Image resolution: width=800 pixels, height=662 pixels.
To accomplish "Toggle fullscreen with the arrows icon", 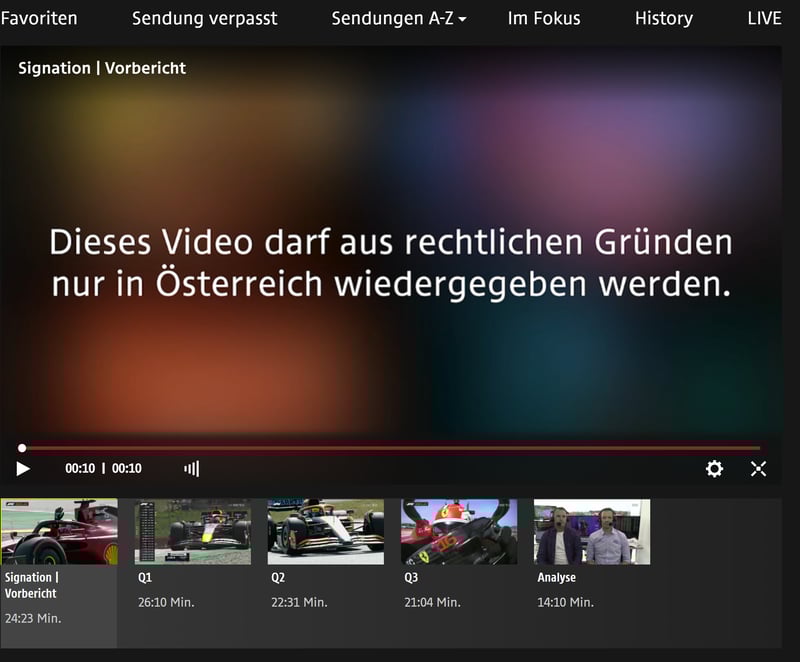I will (x=758, y=468).
